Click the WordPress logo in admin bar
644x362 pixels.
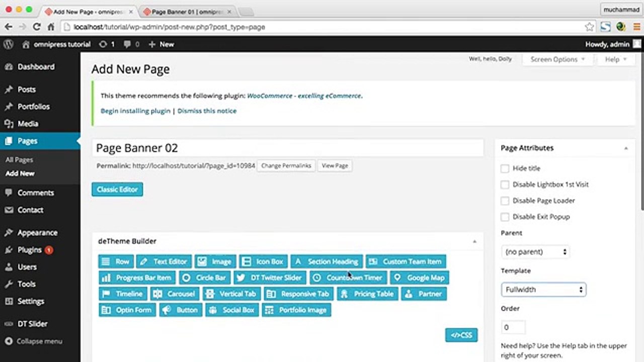(x=8, y=44)
